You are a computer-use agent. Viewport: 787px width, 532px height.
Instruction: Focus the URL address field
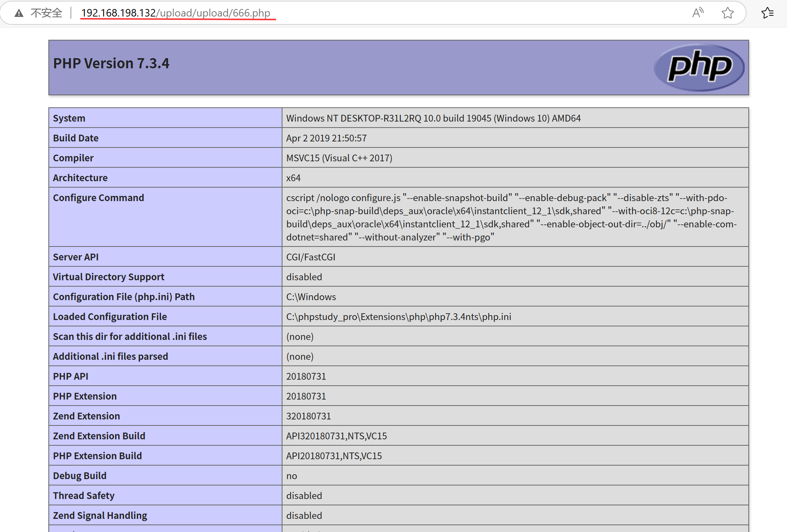(176, 13)
